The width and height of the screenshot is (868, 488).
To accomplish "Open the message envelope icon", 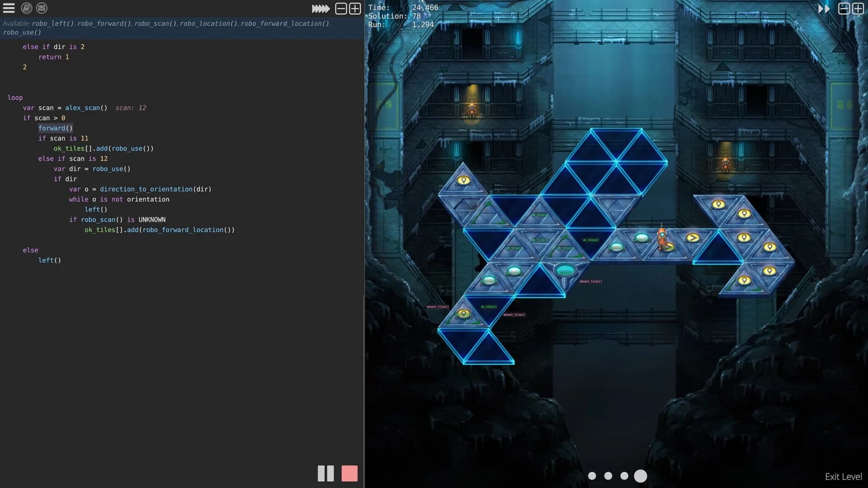I will point(41,8).
